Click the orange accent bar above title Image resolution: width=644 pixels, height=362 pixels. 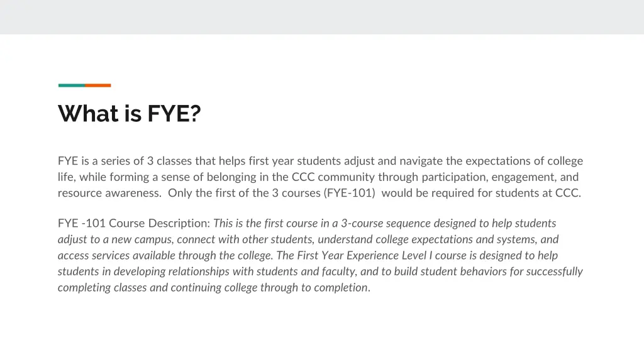coord(98,85)
